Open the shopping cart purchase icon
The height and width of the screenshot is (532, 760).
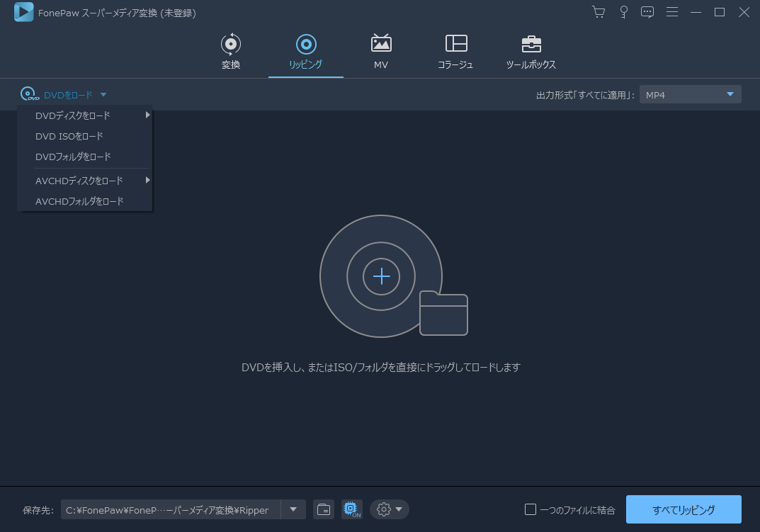pos(599,12)
